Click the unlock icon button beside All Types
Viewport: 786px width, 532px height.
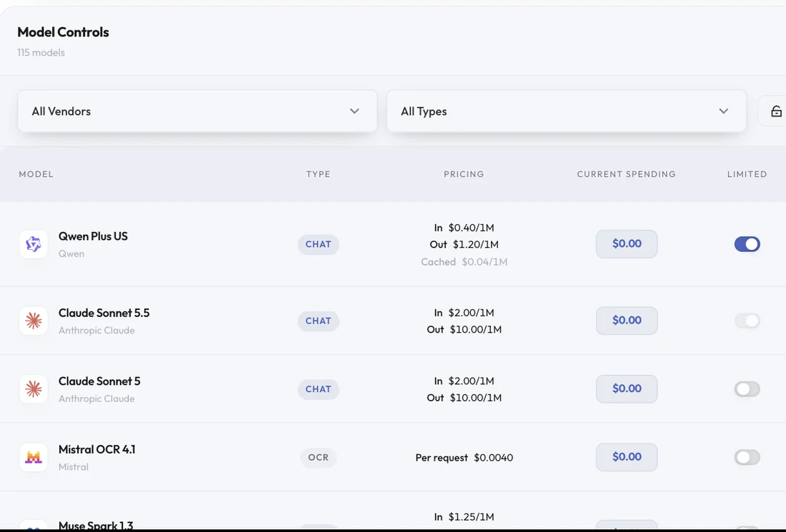click(x=776, y=111)
